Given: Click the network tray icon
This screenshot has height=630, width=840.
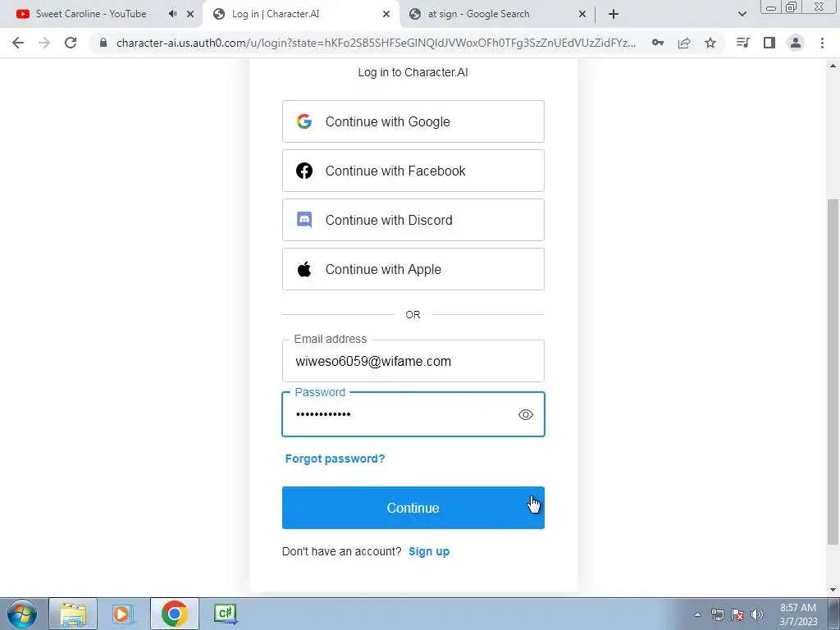Looking at the screenshot, I should point(717,614).
